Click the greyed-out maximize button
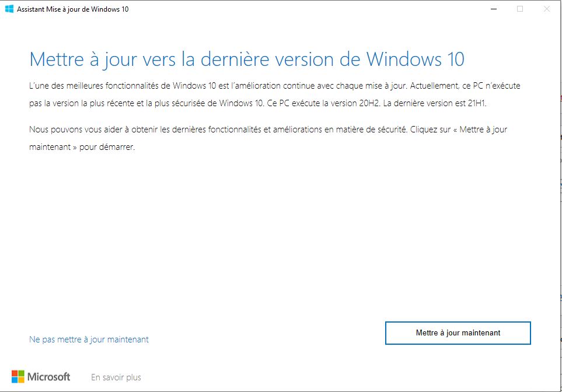Viewport: 562px width, 392px height. (x=520, y=9)
